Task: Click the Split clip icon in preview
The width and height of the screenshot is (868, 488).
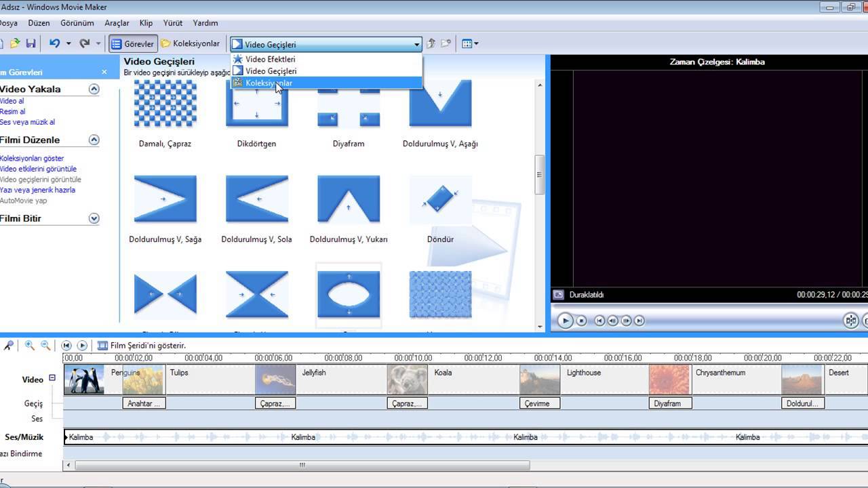Action: pyautogui.click(x=850, y=321)
